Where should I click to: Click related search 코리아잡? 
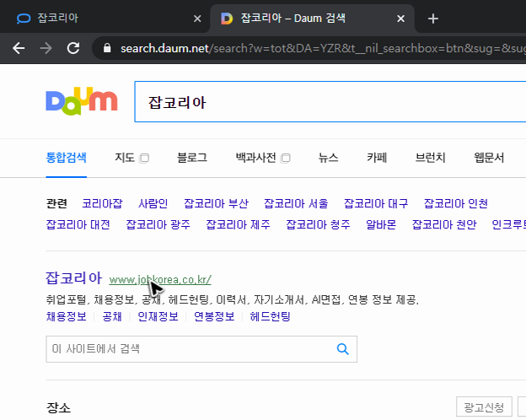[102, 203]
